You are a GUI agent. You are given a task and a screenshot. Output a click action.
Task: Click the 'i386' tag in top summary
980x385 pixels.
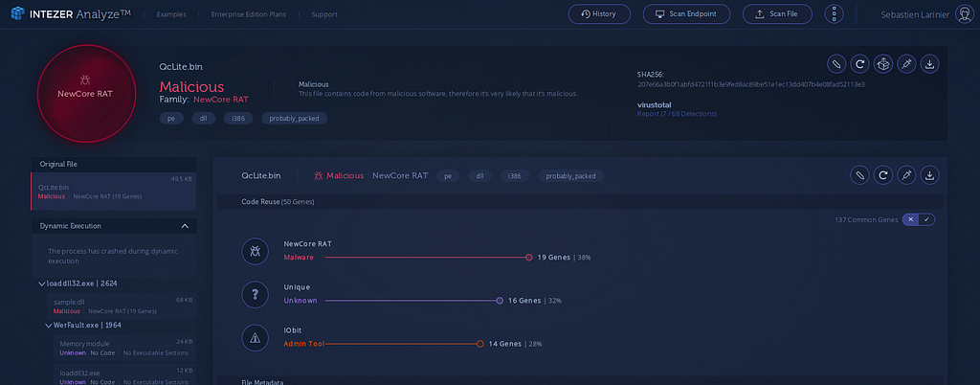237,118
